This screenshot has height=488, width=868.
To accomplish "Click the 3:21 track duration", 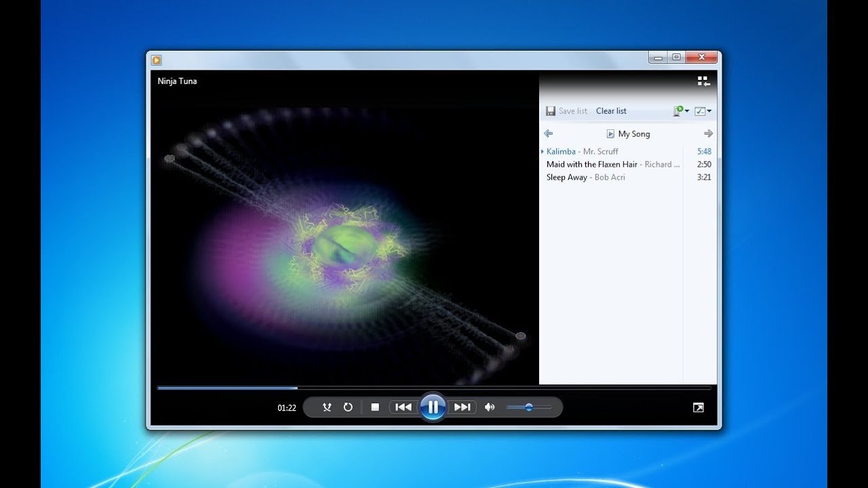I will 704,177.
